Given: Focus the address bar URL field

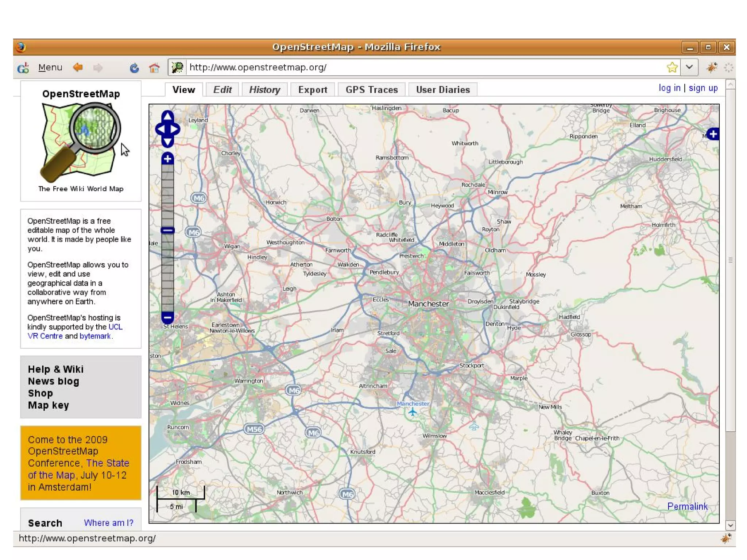Looking at the screenshot, I should pyautogui.click(x=425, y=67).
